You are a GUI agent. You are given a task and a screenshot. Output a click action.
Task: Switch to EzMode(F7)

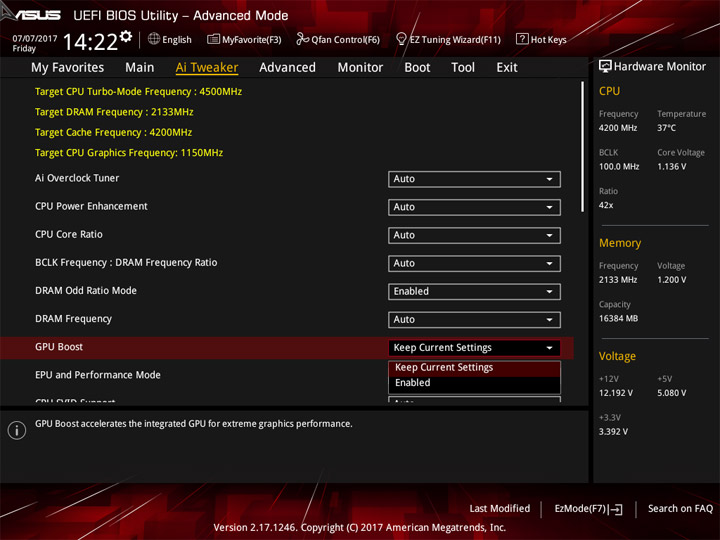click(x=588, y=509)
